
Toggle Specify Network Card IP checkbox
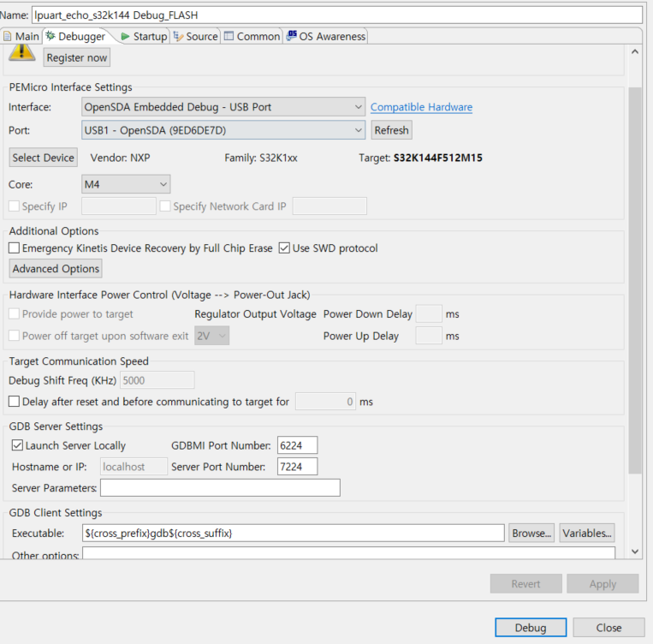click(165, 206)
